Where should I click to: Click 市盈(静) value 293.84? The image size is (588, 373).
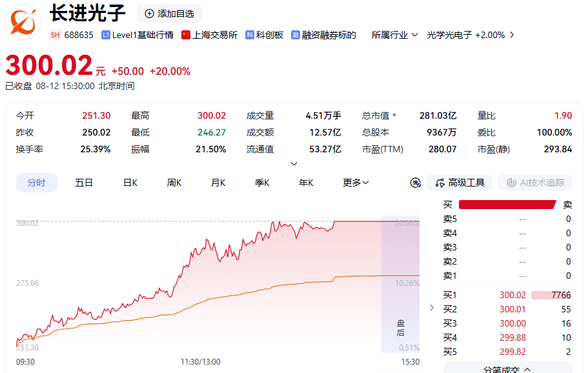click(558, 149)
